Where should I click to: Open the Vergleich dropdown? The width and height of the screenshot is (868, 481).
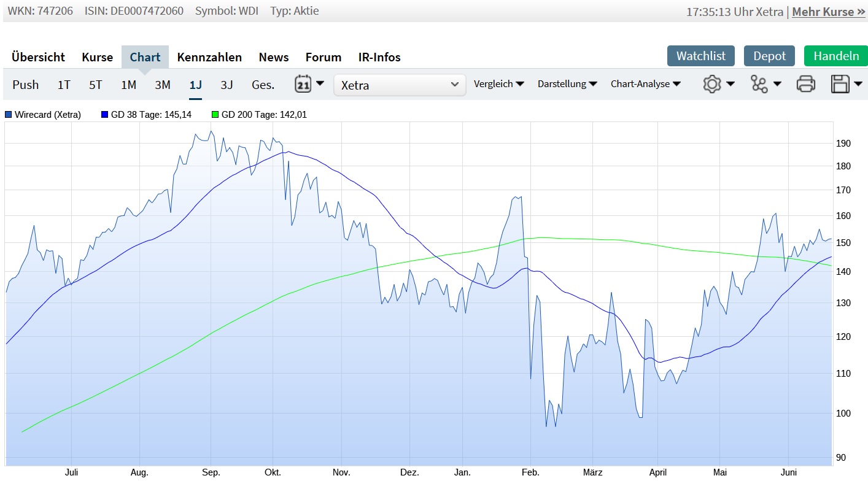coord(498,84)
